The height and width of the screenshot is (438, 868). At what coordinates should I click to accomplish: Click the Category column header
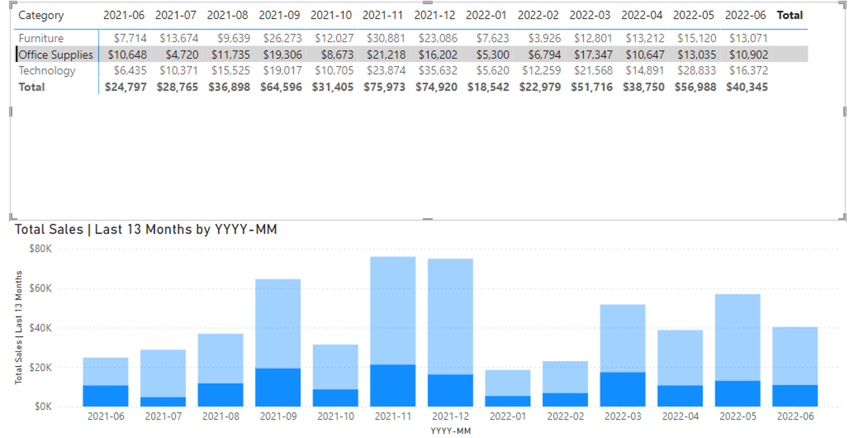coord(41,15)
